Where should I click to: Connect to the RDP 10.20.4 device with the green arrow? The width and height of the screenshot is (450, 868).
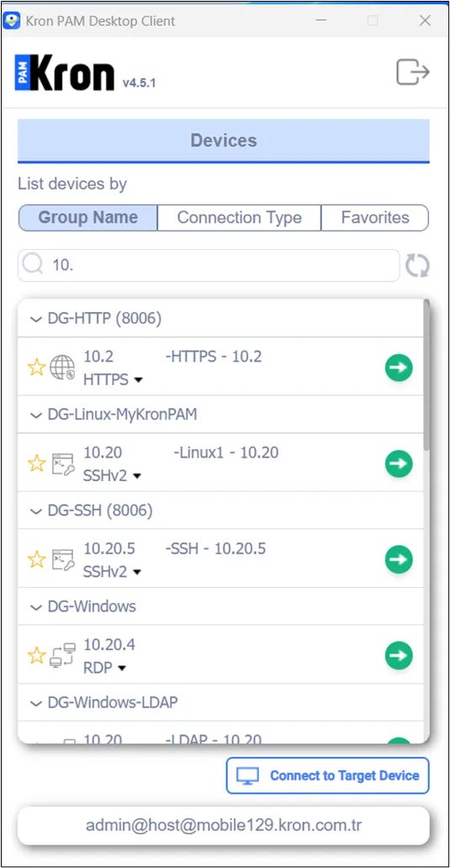[399, 655]
